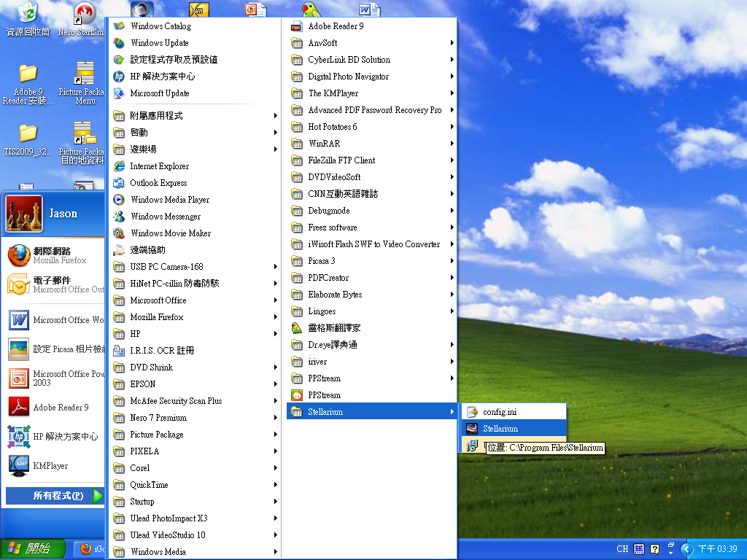Open 設定程式存取及預設值 entry
This screenshot has width=747, height=560.
(196, 60)
